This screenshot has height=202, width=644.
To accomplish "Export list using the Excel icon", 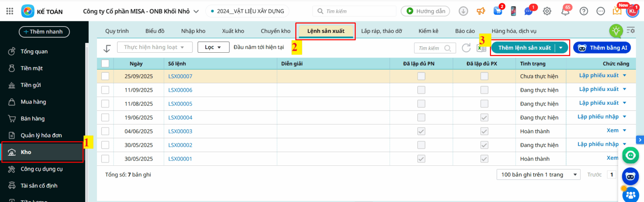I will pyautogui.click(x=481, y=48).
